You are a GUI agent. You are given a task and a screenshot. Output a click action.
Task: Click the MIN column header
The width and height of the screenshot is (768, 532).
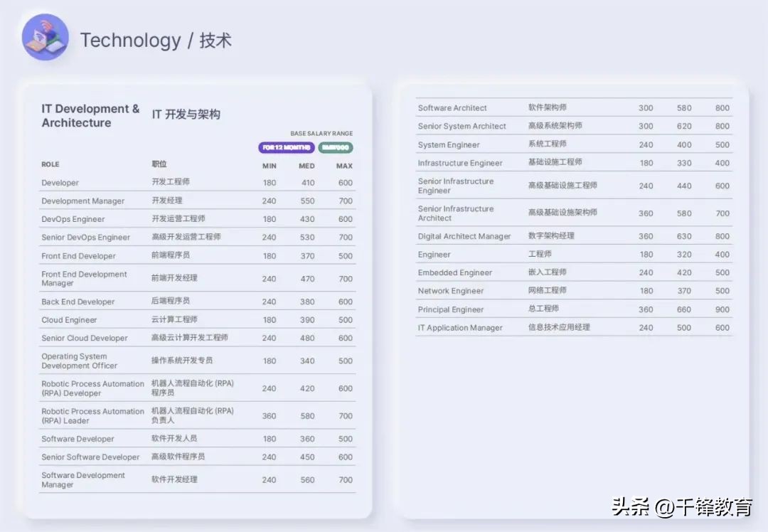(x=269, y=166)
